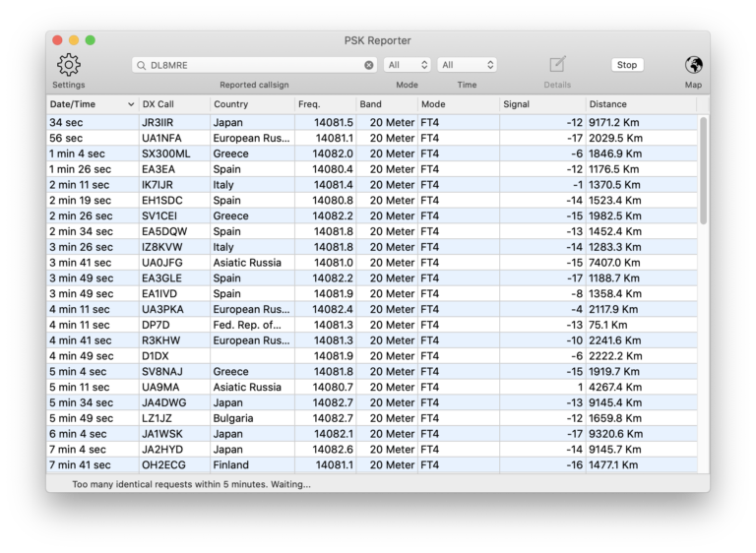
Task: Open the Details edit icon
Action: pos(557,65)
